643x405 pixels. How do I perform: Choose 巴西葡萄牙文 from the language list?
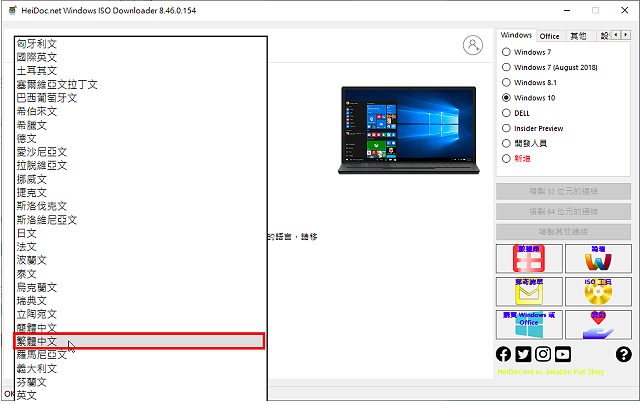pyautogui.click(x=141, y=98)
